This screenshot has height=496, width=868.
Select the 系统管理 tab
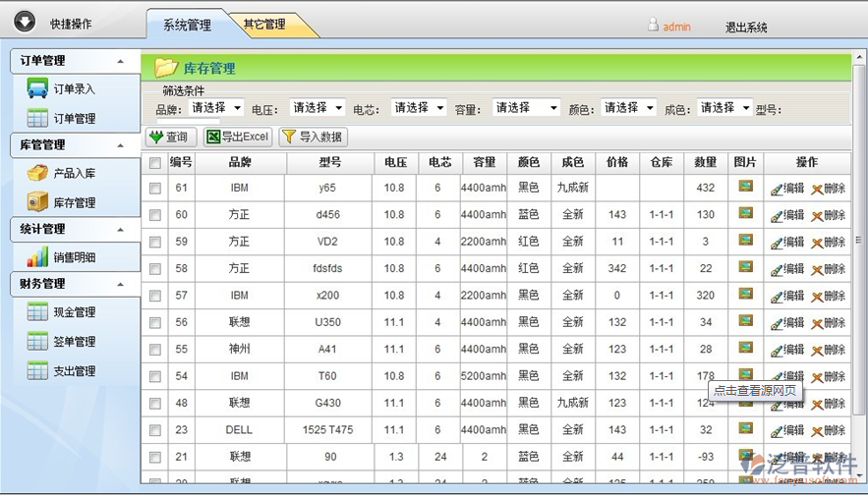[x=186, y=26]
